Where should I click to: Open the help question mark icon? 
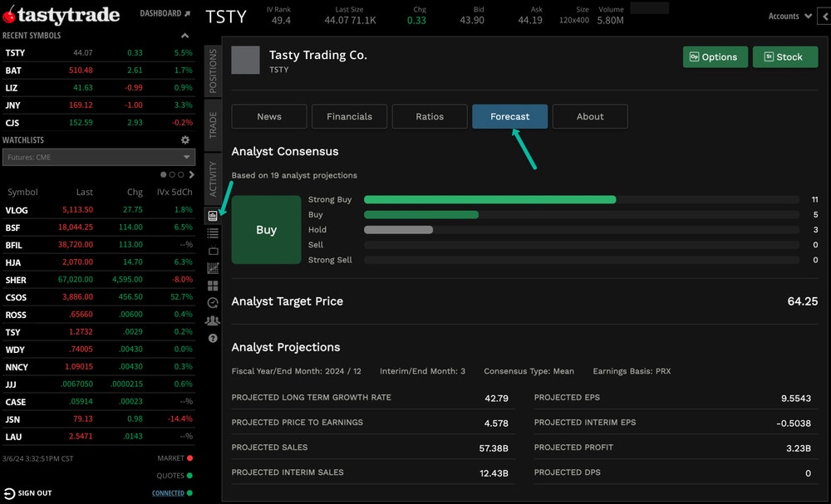[213, 338]
